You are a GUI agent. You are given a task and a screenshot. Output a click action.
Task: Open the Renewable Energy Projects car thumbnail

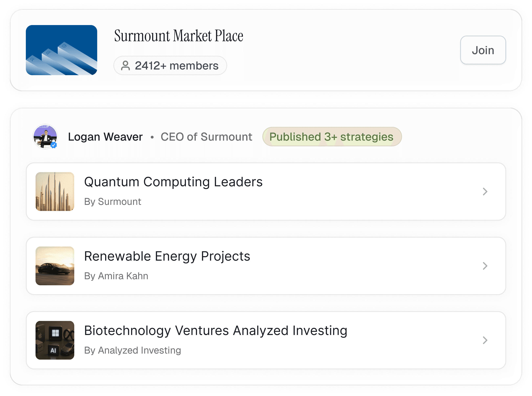(x=55, y=266)
